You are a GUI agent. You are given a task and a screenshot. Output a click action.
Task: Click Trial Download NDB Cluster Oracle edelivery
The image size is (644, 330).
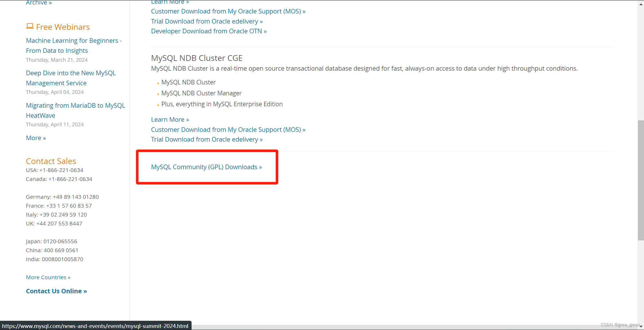tap(207, 139)
